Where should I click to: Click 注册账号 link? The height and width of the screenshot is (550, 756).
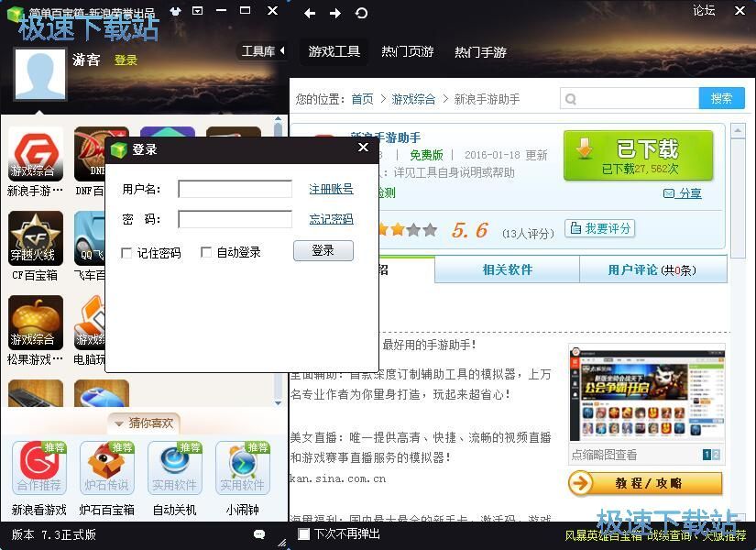pyautogui.click(x=331, y=189)
